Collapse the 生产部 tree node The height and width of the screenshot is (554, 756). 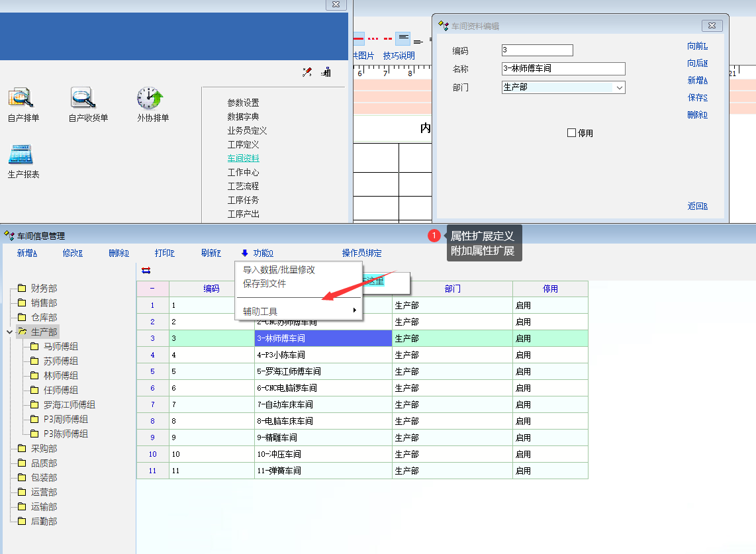click(9, 332)
